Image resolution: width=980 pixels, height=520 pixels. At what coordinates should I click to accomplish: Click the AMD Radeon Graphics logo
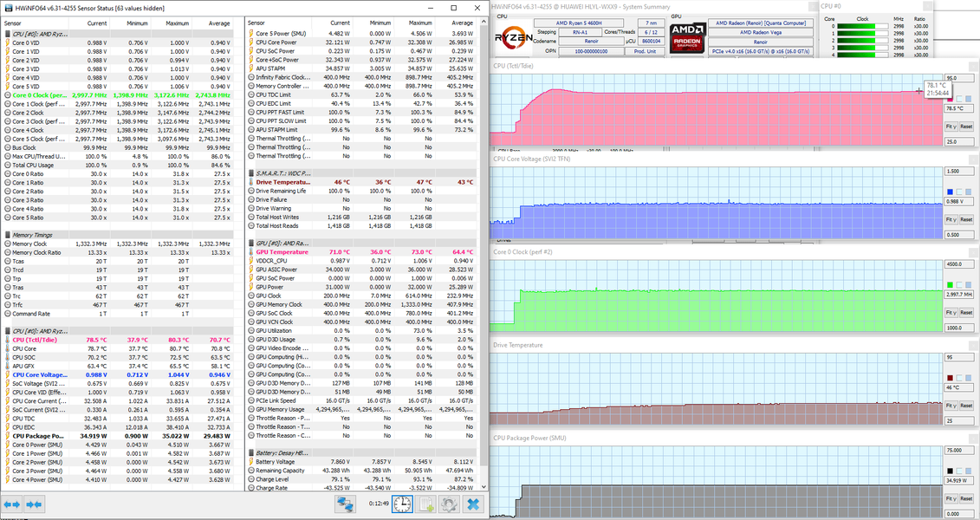(x=687, y=37)
